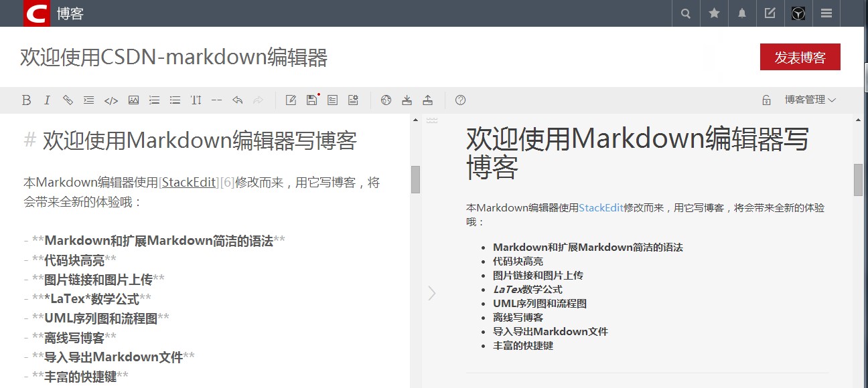Insert a hyperlink using the chain icon

pos(68,100)
